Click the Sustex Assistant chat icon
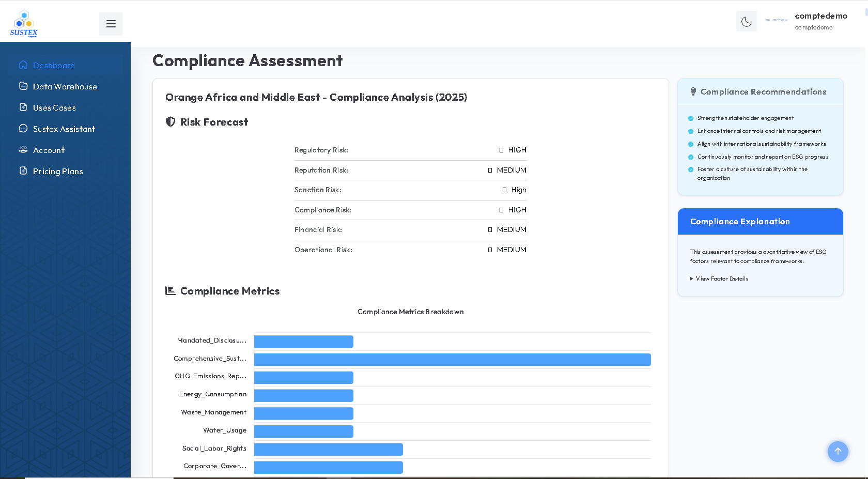This screenshot has height=479, width=868. [x=23, y=128]
